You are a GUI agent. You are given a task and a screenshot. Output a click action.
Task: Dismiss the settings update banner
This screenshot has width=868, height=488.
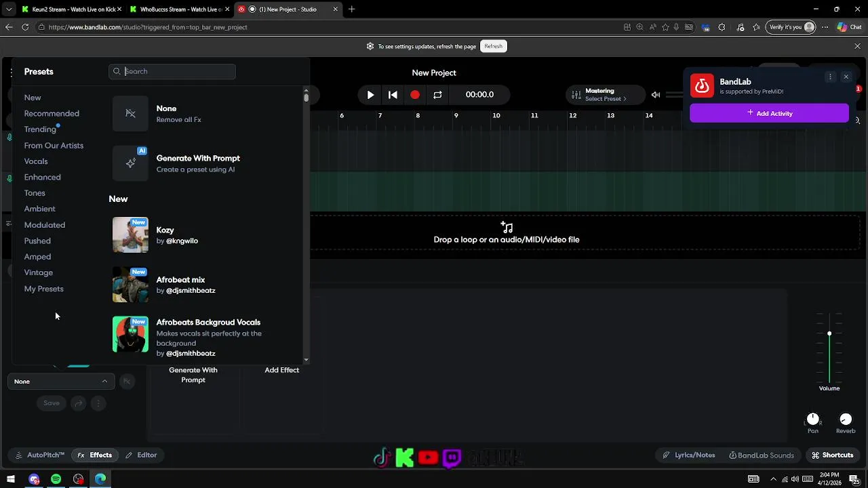[857, 46]
